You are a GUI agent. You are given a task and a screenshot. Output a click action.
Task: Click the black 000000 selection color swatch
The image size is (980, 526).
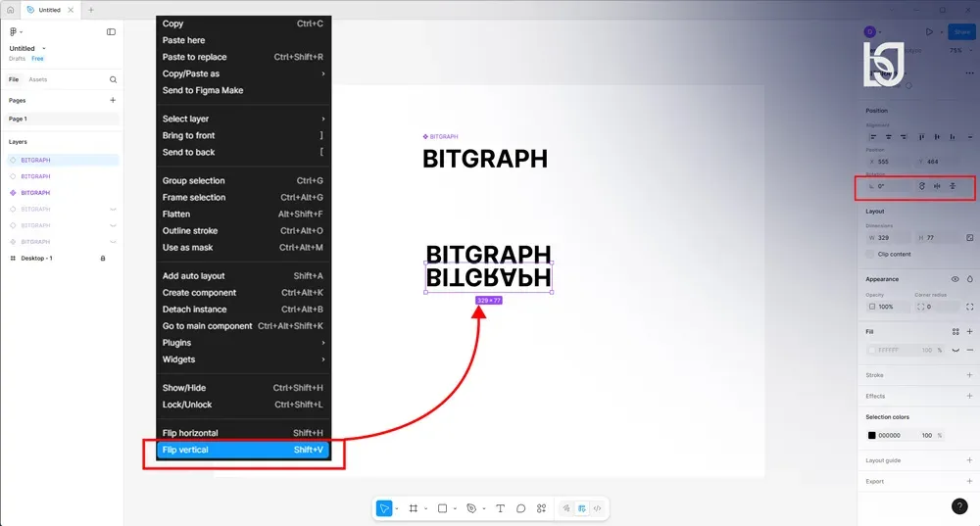pyautogui.click(x=871, y=436)
